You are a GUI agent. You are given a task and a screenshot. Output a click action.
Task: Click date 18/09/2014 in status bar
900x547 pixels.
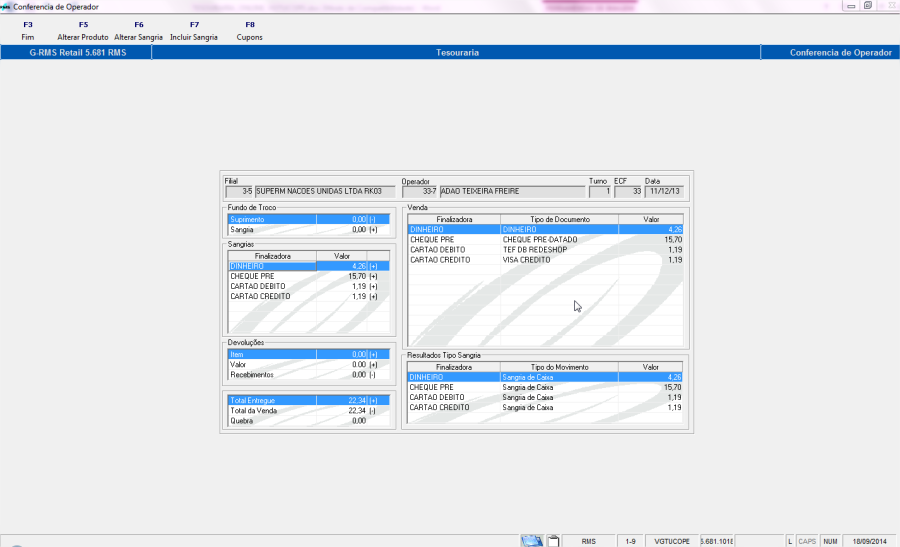point(869,541)
